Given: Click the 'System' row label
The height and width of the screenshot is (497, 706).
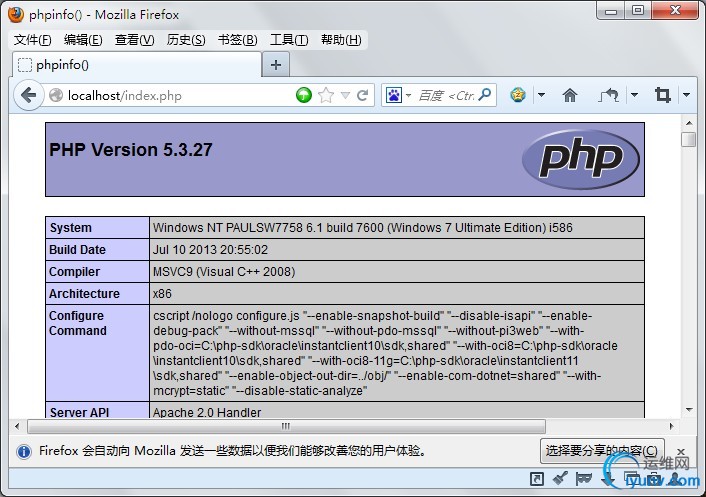Looking at the screenshot, I should [x=71, y=228].
